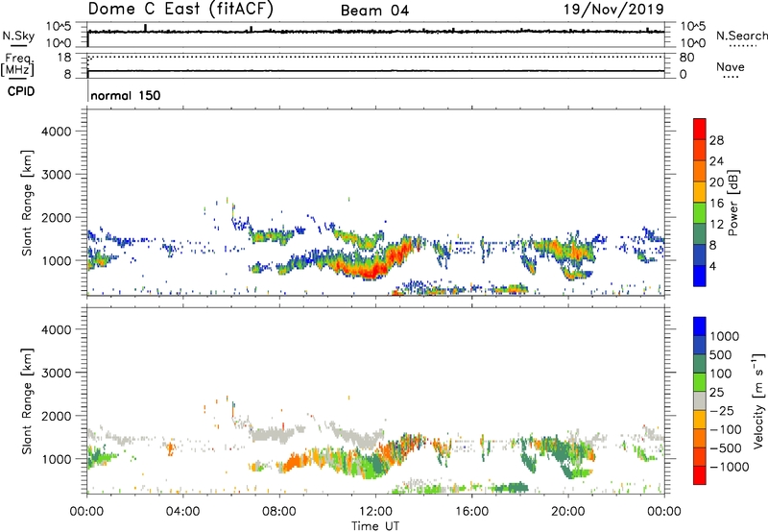Click 'Slant Range [km]' label of velocity panel
Viewport: 768px width, 532px height.
point(27,401)
